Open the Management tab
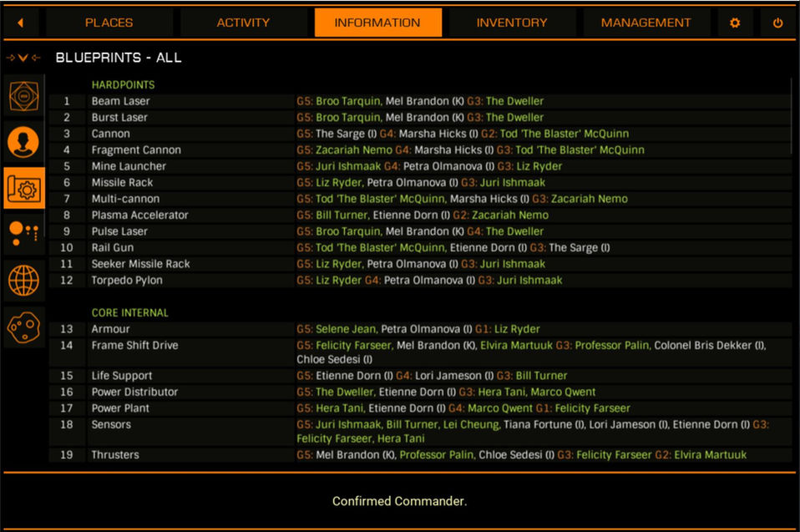 [x=646, y=23]
